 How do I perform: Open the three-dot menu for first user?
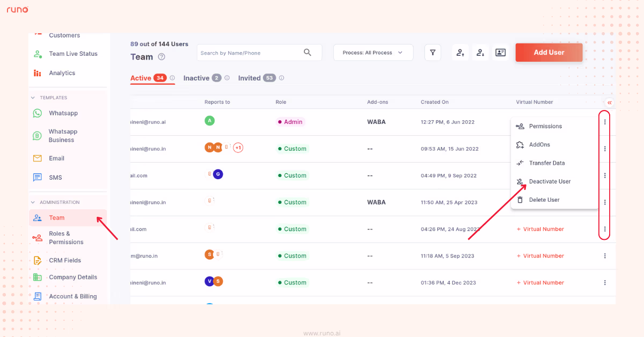point(605,122)
